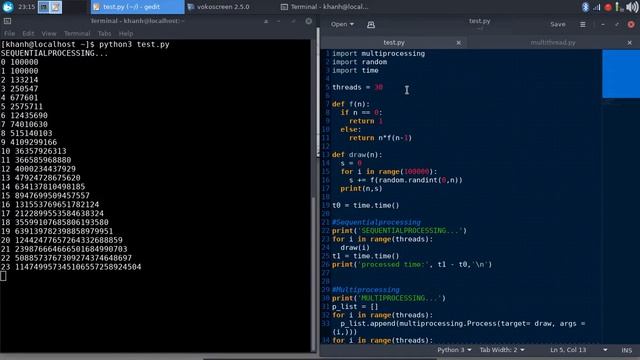Toggle the INS insert mode indicator
640x360 pixels.
tap(627, 350)
